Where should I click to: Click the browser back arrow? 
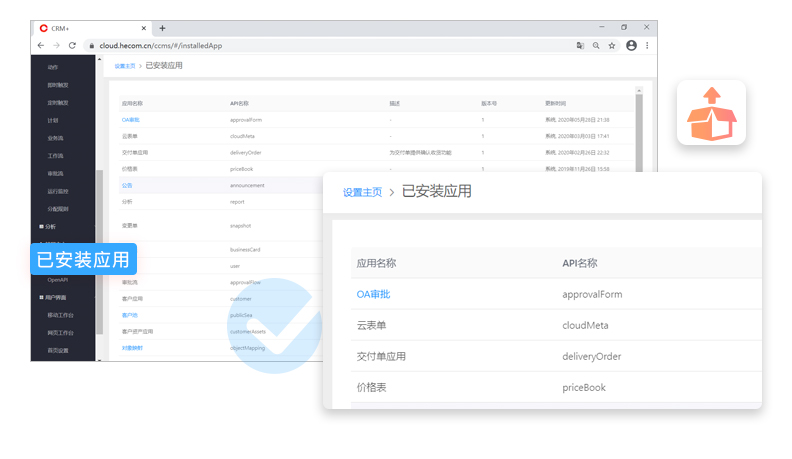[40, 46]
